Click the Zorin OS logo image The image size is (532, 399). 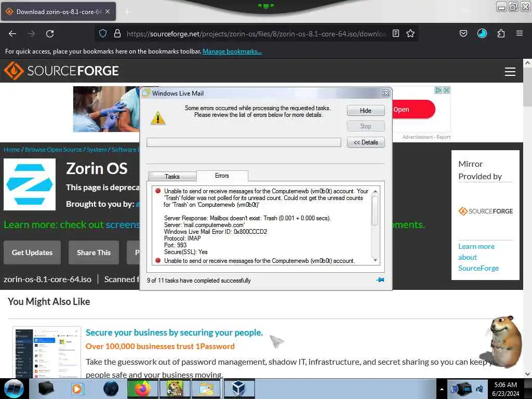point(30,184)
